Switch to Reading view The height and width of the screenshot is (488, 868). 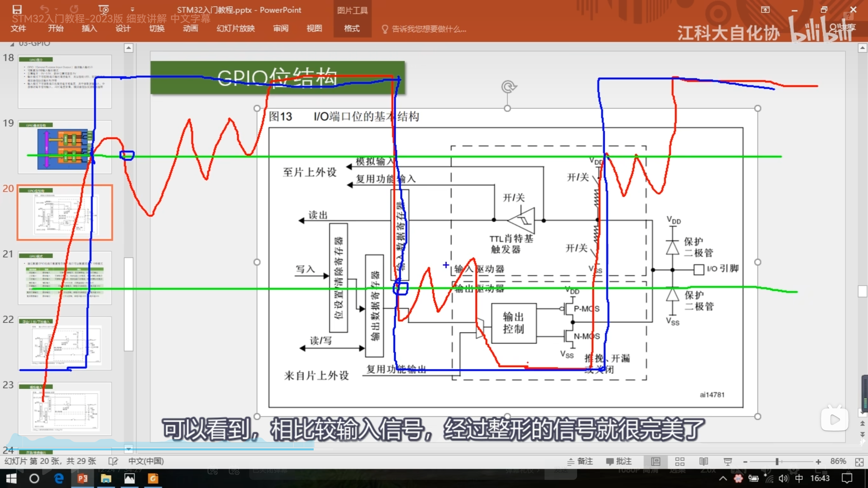[x=704, y=462]
